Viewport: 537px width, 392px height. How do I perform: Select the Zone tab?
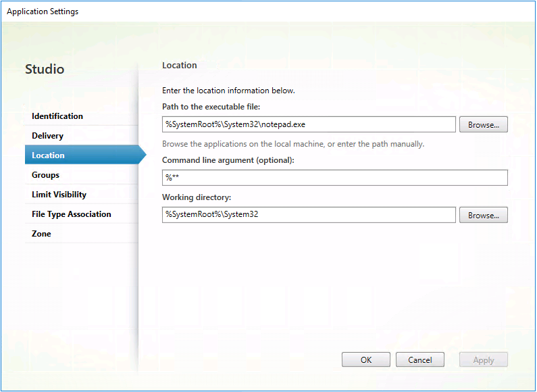(x=41, y=234)
